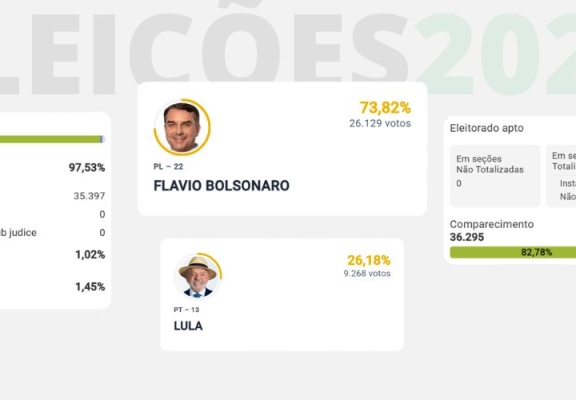Image resolution: width=576 pixels, height=400 pixels.
Task: Click the 9.268 votos count
Action: tap(367, 274)
